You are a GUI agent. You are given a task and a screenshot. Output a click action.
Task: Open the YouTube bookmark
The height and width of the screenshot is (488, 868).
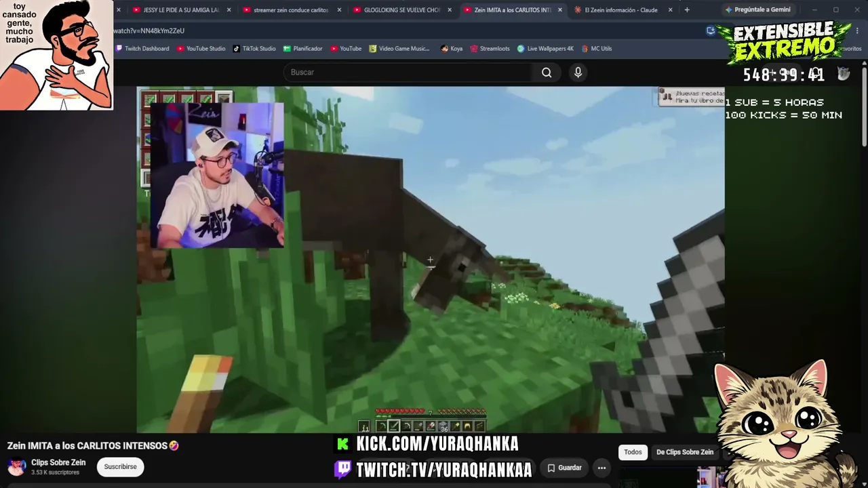coord(345,49)
